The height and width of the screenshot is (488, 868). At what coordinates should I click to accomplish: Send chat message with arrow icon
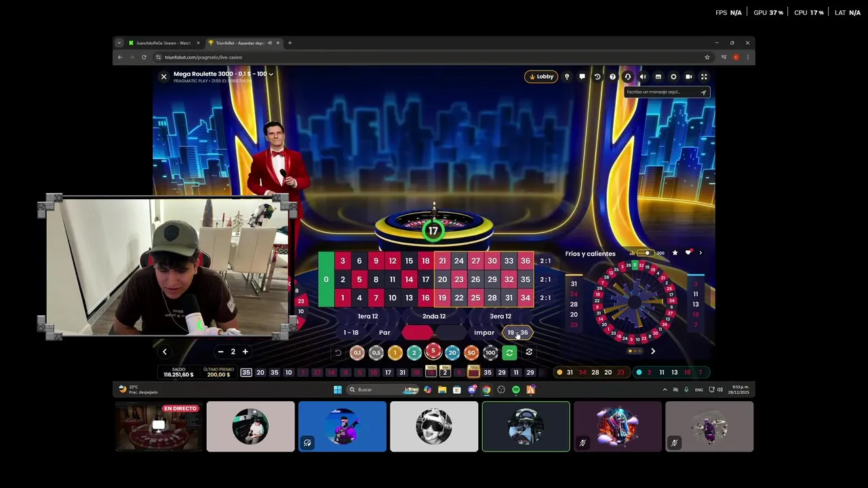point(704,92)
